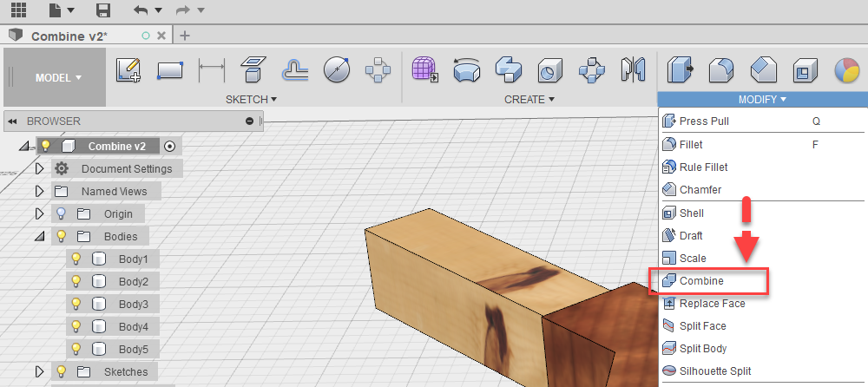The height and width of the screenshot is (387, 868).
Task: Open the SKETCH menu dropdown
Action: click(x=252, y=100)
